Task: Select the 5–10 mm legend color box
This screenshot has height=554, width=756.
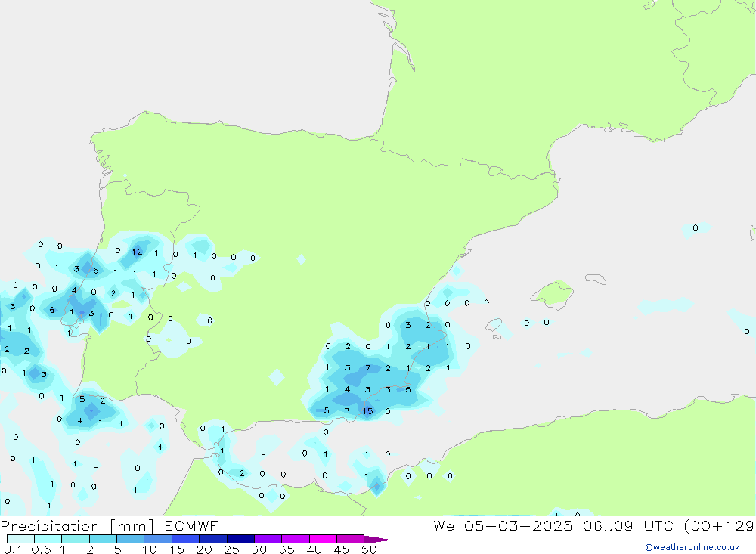Action: click(x=131, y=539)
